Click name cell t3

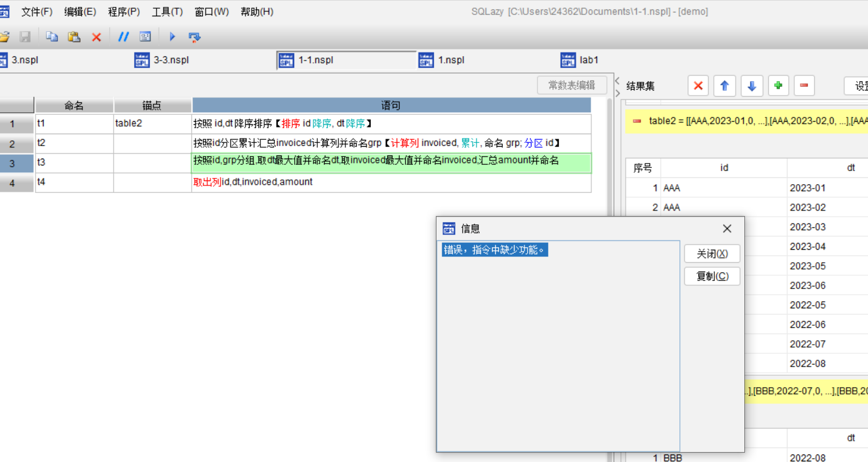tap(74, 163)
